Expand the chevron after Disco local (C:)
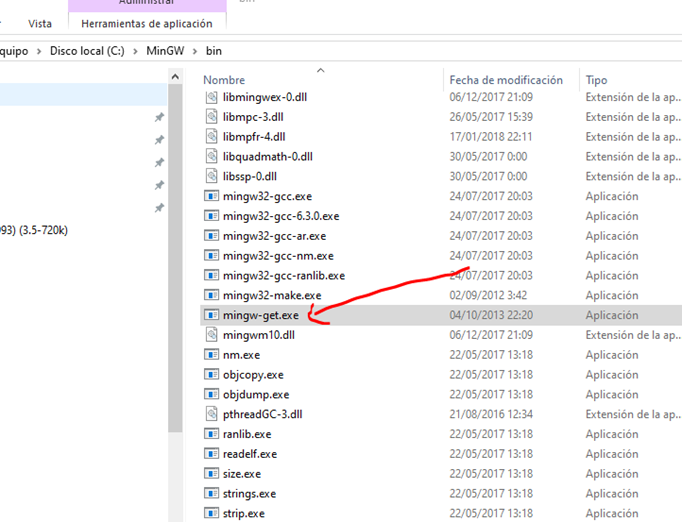 click(138, 50)
